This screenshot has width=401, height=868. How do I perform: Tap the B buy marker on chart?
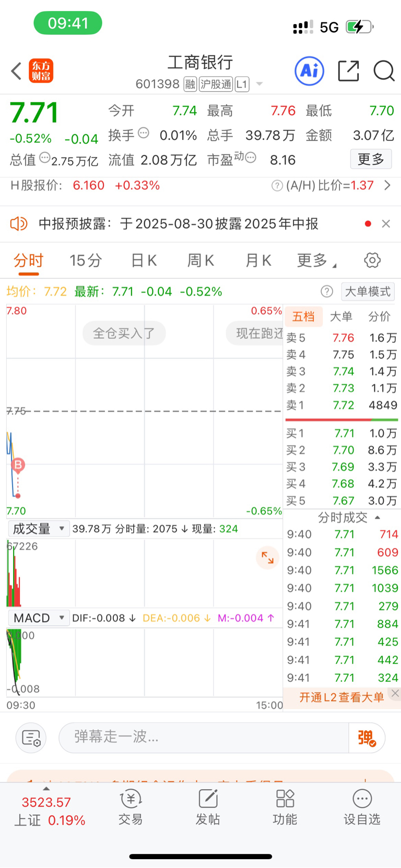[18, 465]
